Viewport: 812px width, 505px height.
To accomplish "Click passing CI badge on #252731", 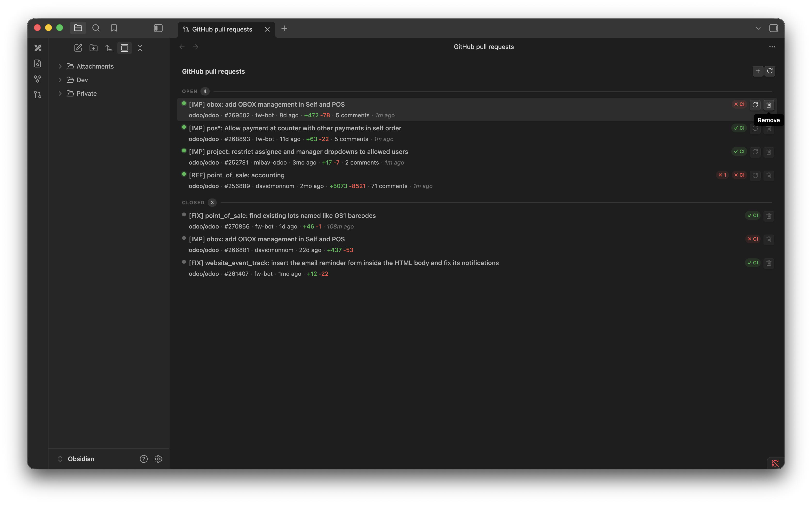I will point(739,152).
